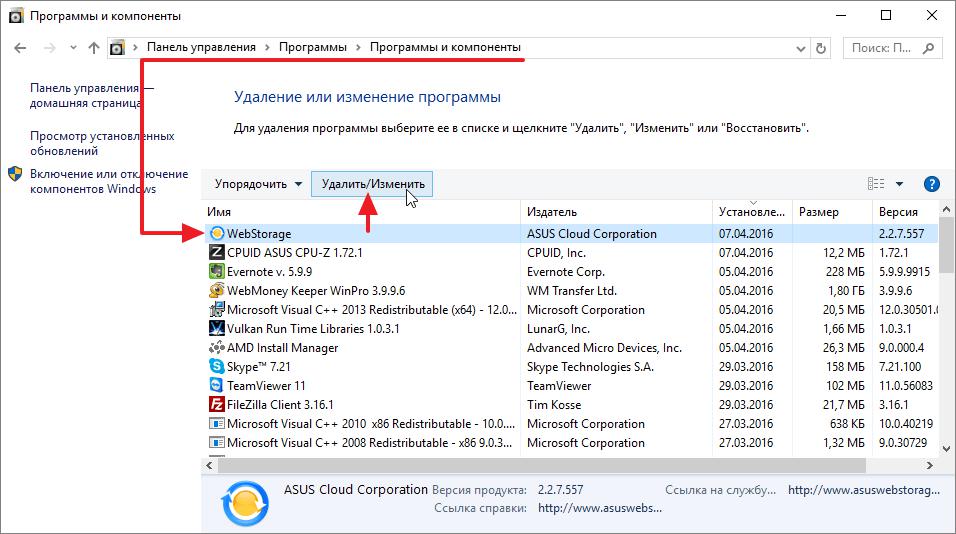The image size is (956, 534).
Task: Go up one level with Up arrow
Action: (93, 48)
